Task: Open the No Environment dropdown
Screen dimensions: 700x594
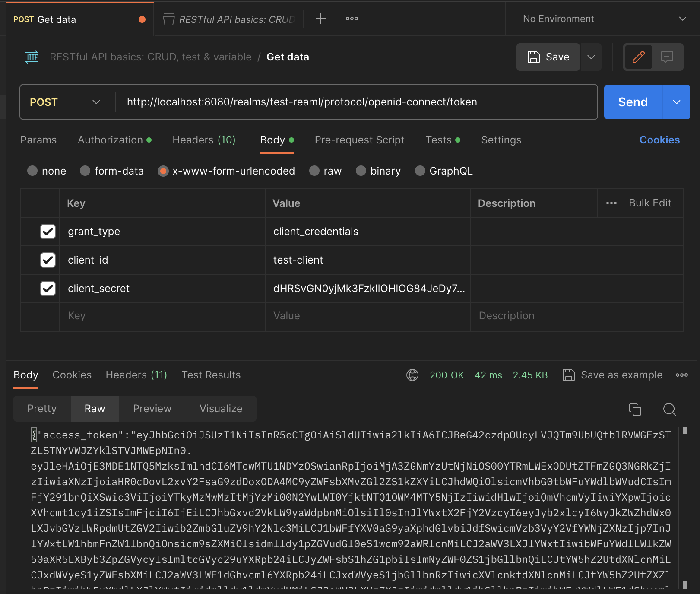Action: pyautogui.click(x=600, y=19)
